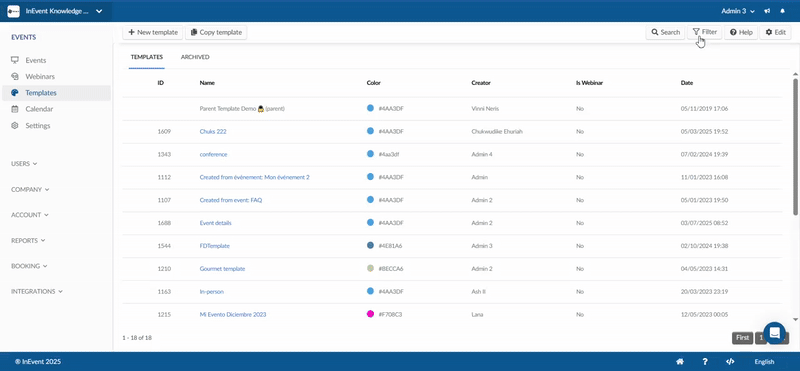The width and height of the screenshot is (800, 371).
Task: Sort by the Name column header
Action: 207,83
